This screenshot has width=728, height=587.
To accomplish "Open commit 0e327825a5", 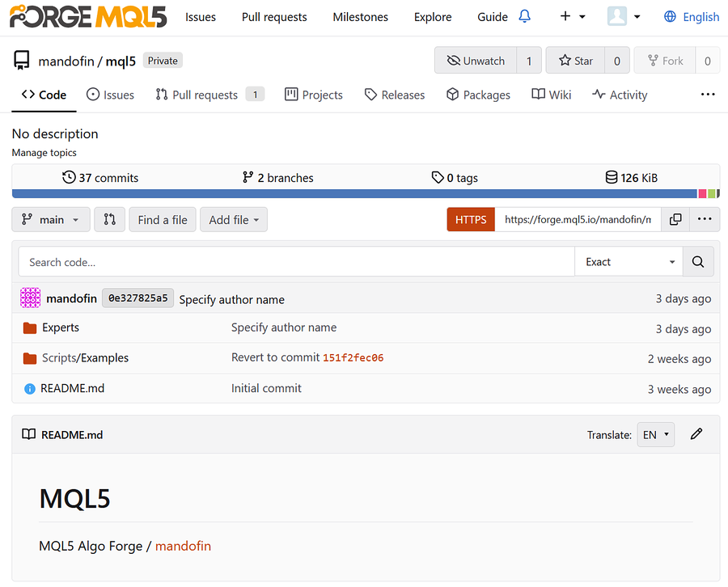I will coord(138,298).
